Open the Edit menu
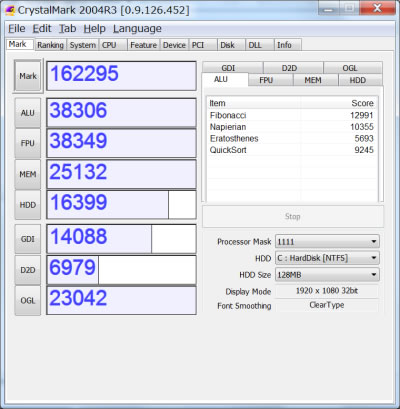 point(42,29)
